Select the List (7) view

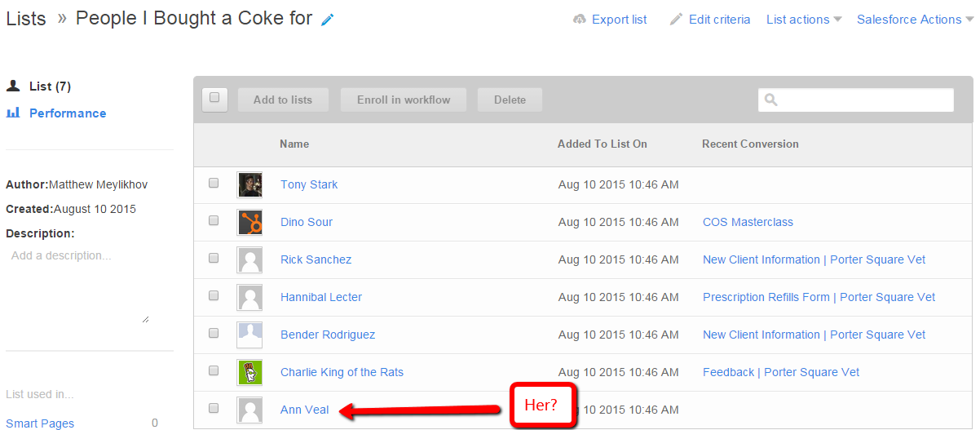click(x=51, y=86)
